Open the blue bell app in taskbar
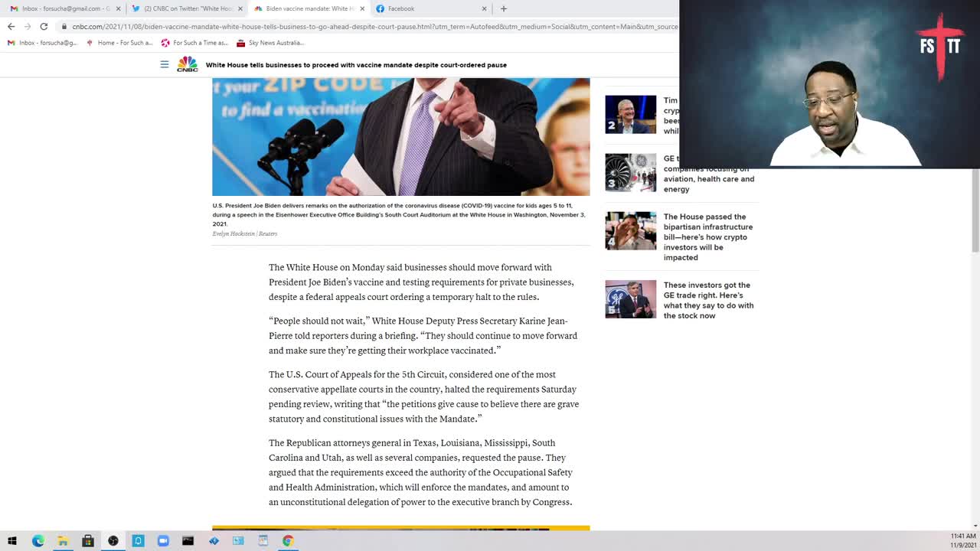980x551 pixels. coord(138,541)
